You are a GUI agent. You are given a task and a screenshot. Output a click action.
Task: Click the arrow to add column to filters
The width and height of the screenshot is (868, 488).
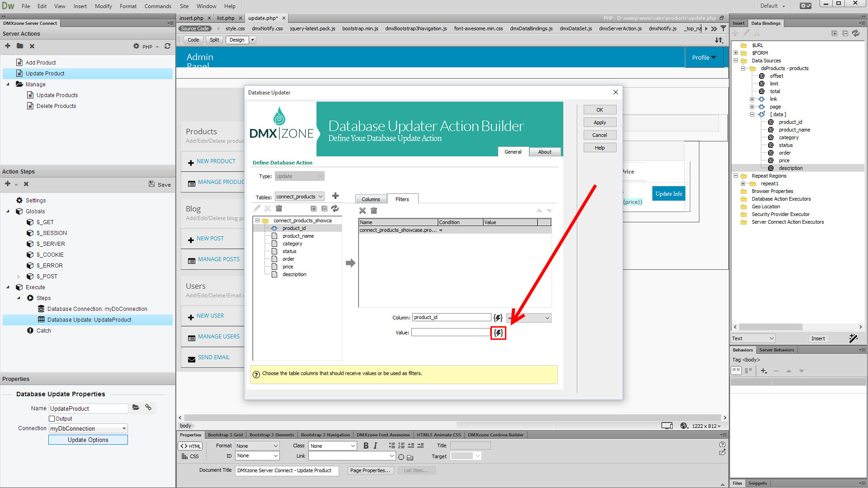point(350,263)
